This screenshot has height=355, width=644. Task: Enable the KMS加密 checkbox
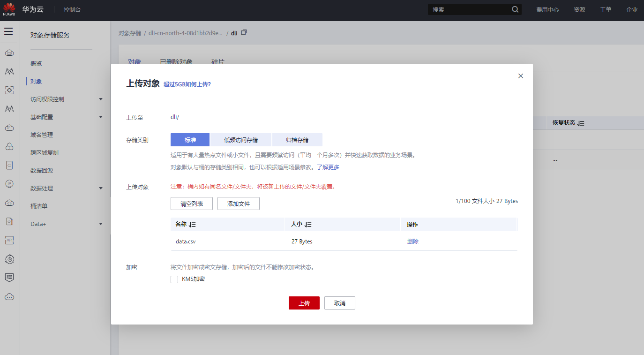[174, 279]
